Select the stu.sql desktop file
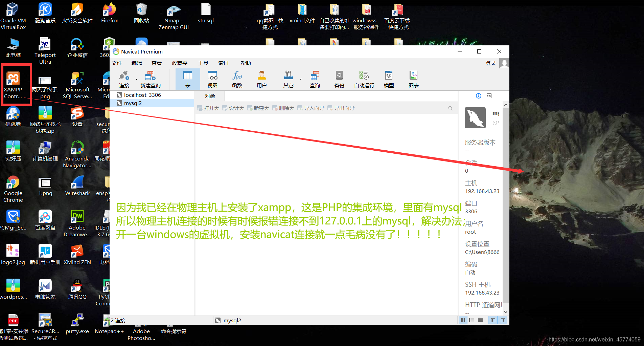 (206, 13)
